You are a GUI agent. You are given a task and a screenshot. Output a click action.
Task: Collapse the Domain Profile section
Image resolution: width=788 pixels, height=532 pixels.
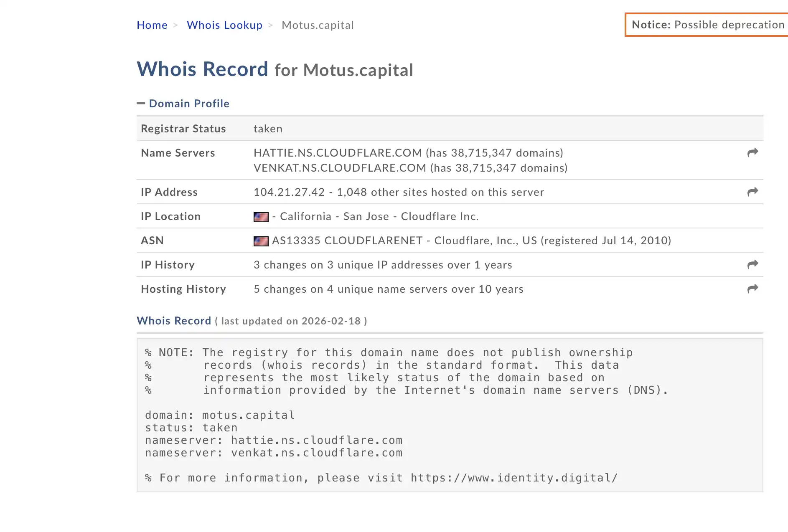189,104
